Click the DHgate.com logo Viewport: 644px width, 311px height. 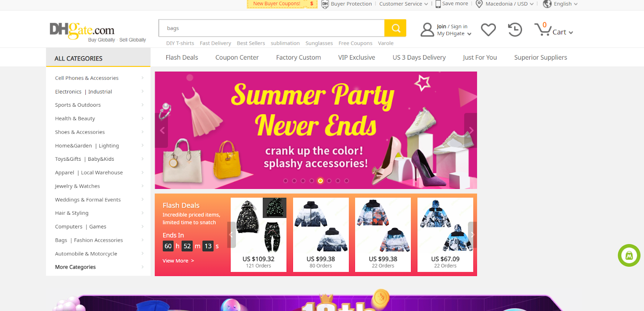coord(82,30)
